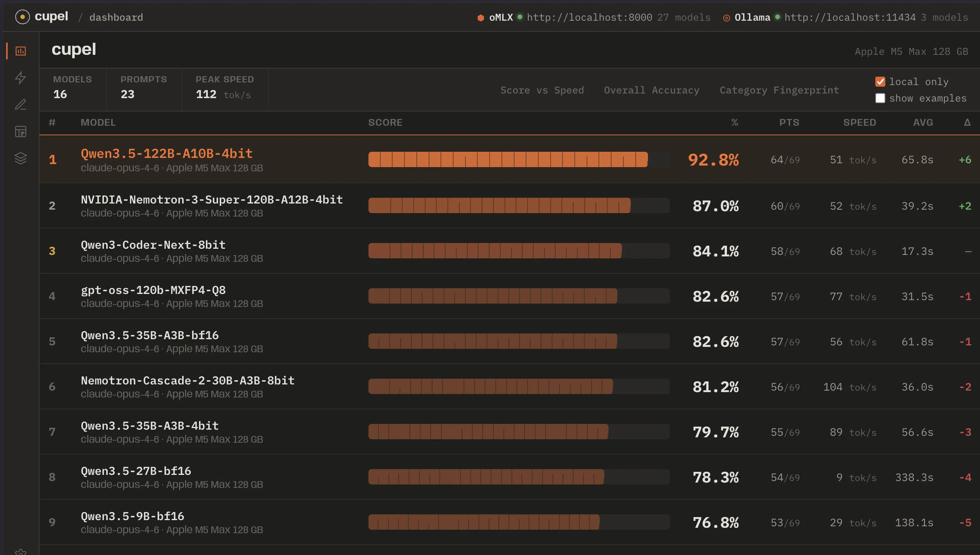Switch to Score vs Speed view
980x555 pixels.
[542, 90]
